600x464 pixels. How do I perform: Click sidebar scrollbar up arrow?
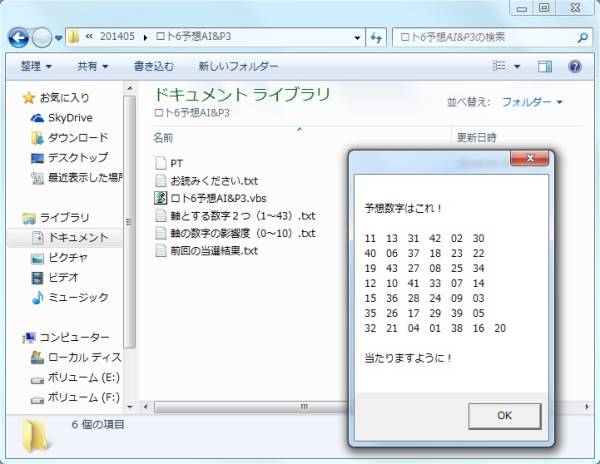click(130, 88)
